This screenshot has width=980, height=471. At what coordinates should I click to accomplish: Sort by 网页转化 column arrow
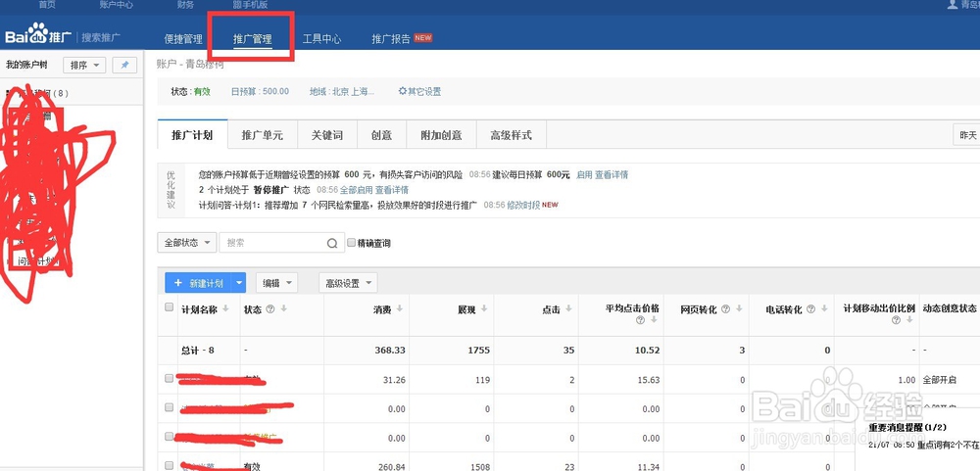739,308
